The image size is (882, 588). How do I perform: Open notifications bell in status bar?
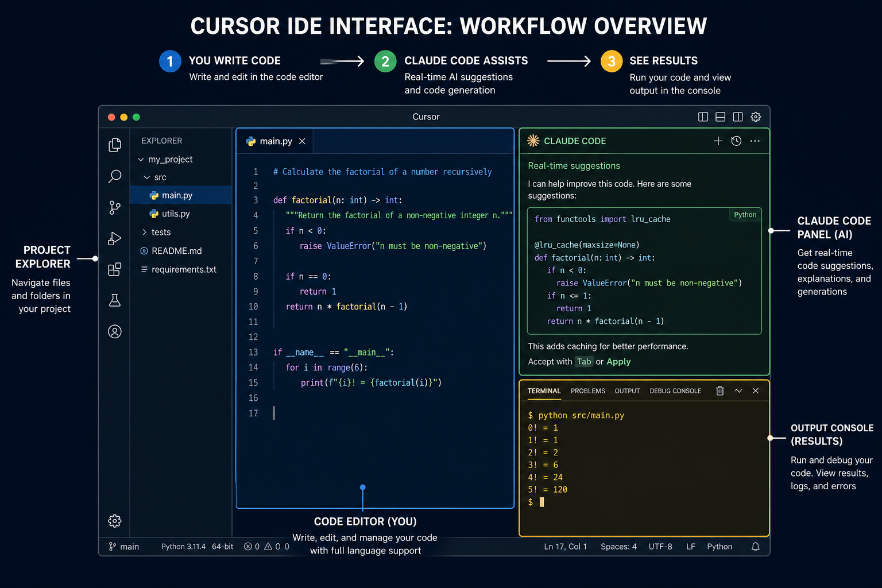pos(756,547)
